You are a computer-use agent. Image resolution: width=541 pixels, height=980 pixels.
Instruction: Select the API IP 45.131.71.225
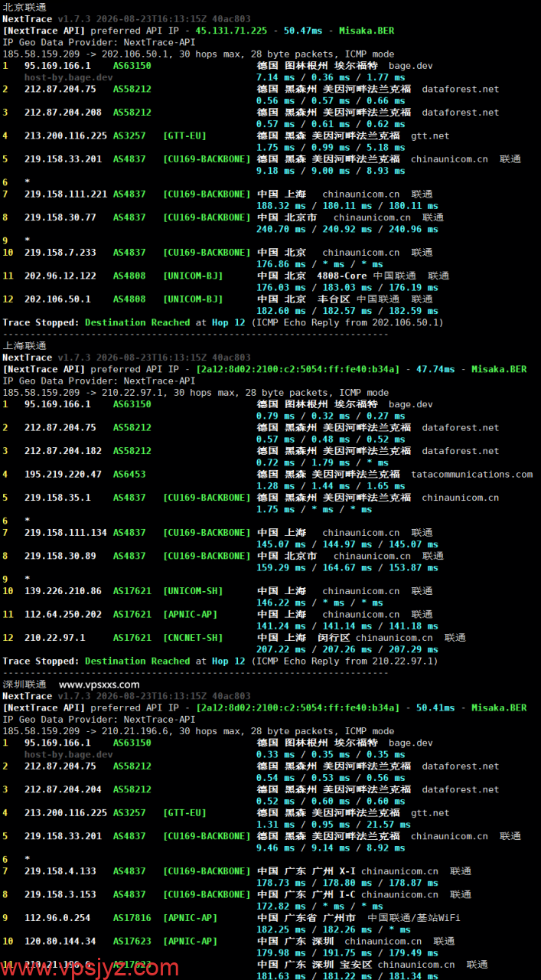tap(232, 31)
